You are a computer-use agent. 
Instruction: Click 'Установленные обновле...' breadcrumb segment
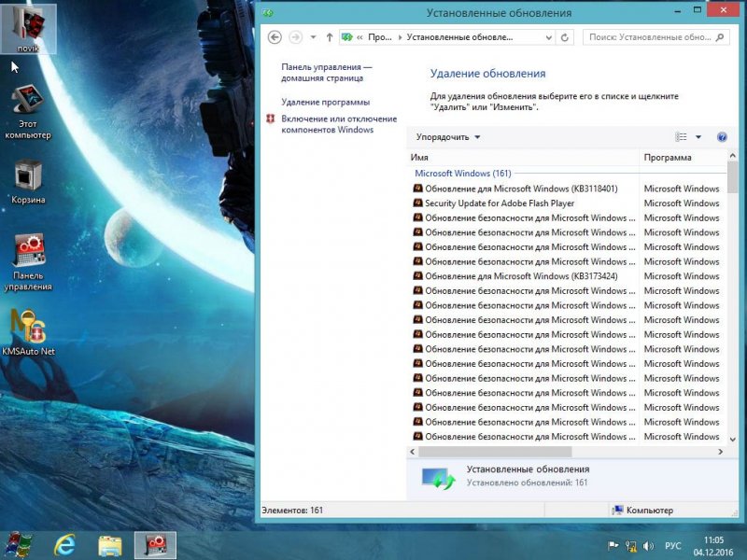coord(459,37)
